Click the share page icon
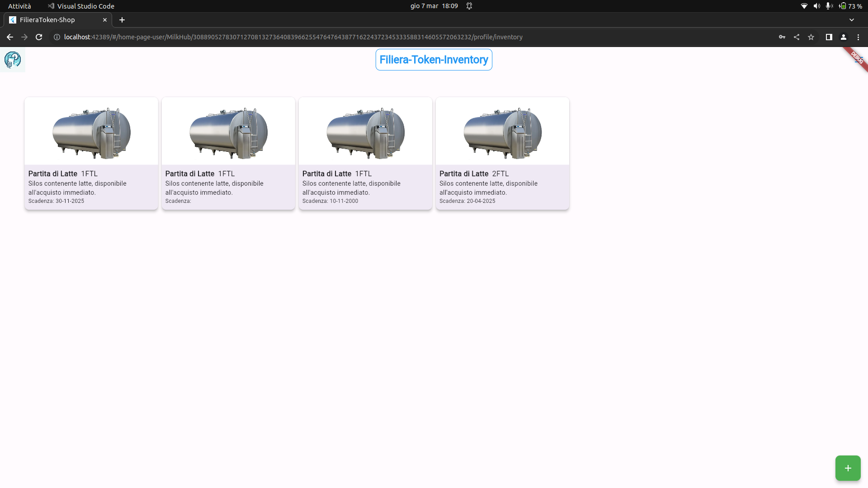 point(797,37)
